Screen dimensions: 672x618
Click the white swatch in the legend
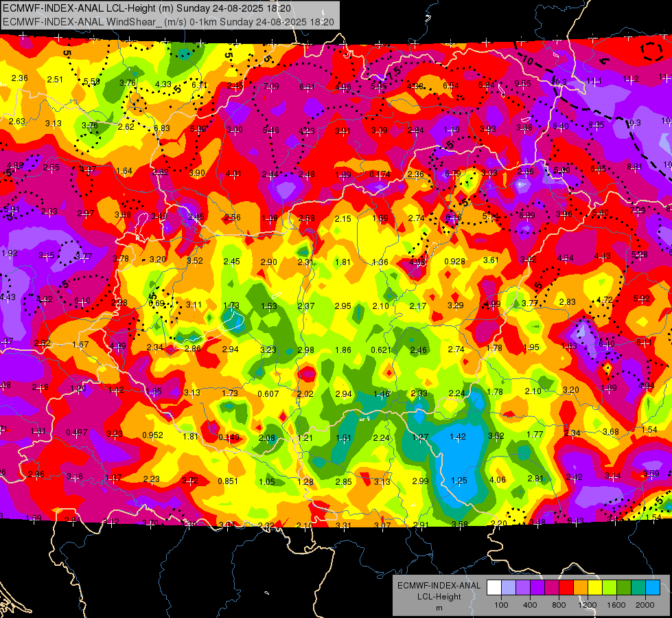pyautogui.click(x=494, y=587)
